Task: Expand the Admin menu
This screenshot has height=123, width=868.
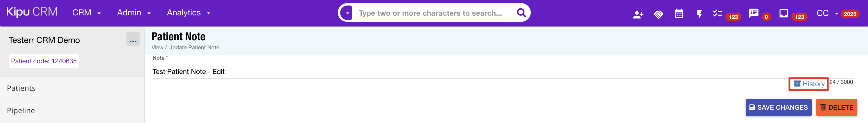Action: click(133, 13)
